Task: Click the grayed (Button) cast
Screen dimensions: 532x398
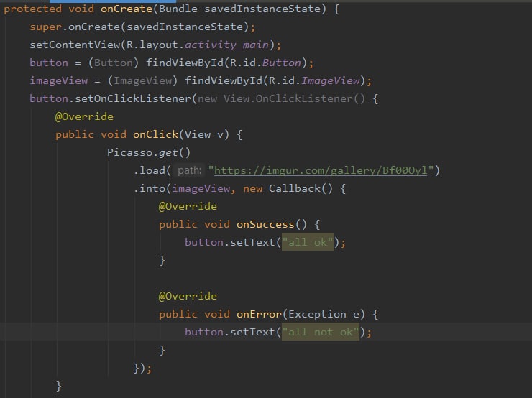Action: point(114,63)
